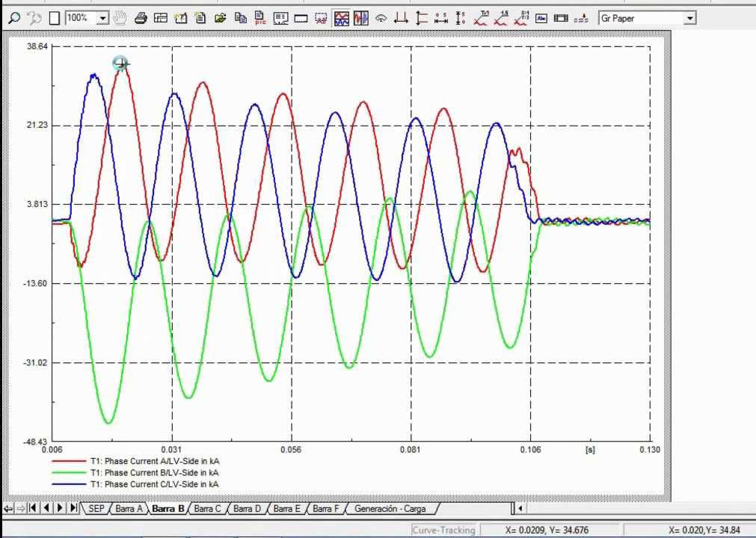Viewport: 756px width, 538px height.
Task: Click the Copy to clipboard icon
Action: tap(240, 17)
